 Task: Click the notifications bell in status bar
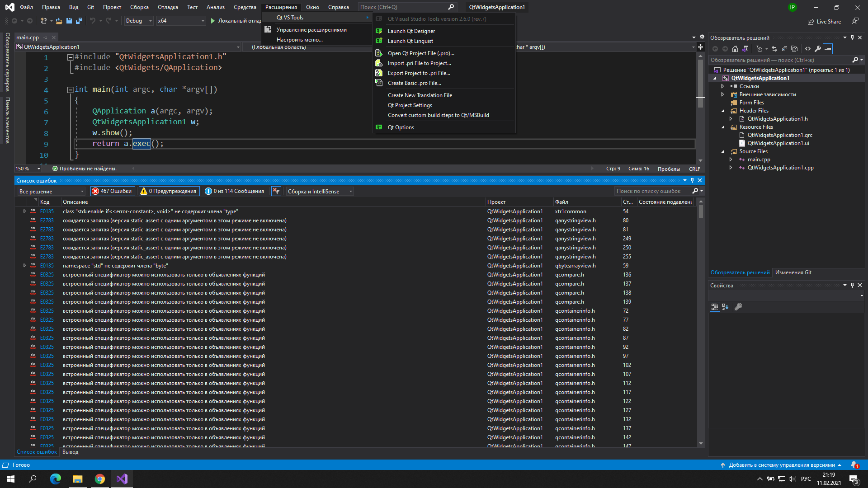pos(854,465)
